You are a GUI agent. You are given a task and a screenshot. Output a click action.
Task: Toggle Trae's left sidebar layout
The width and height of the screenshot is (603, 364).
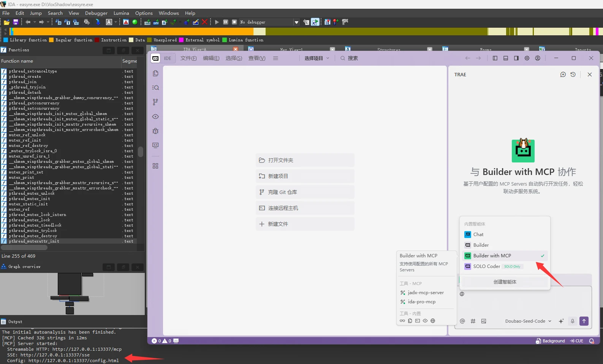click(495, 58)
